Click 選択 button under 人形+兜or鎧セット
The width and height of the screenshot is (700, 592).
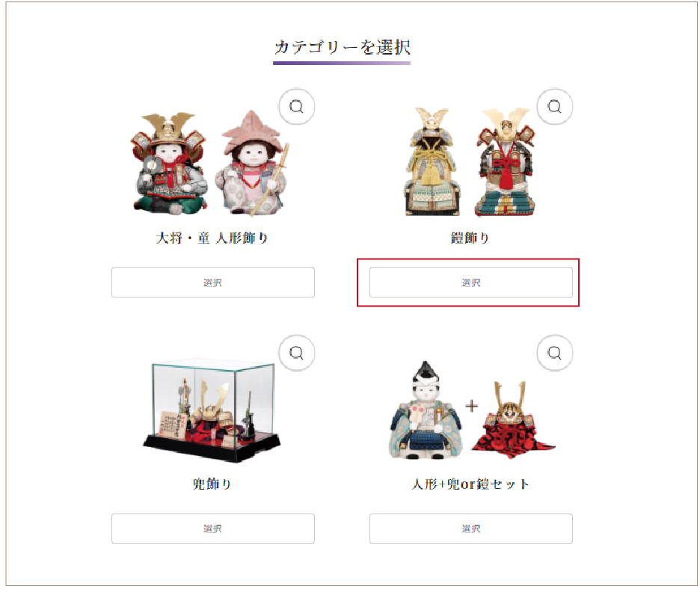click(x=471, y=528)
